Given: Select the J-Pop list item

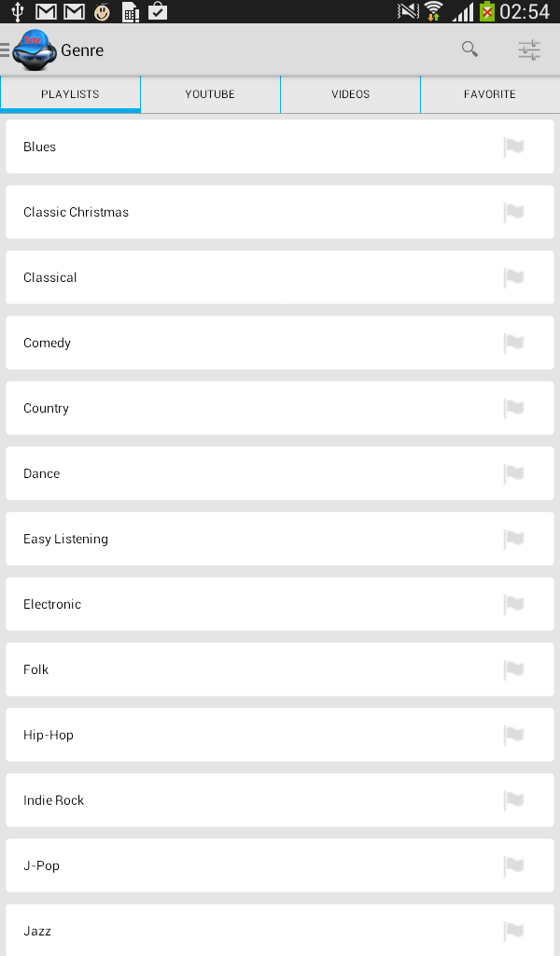Looking at the screenshot, I should [280, 865].
